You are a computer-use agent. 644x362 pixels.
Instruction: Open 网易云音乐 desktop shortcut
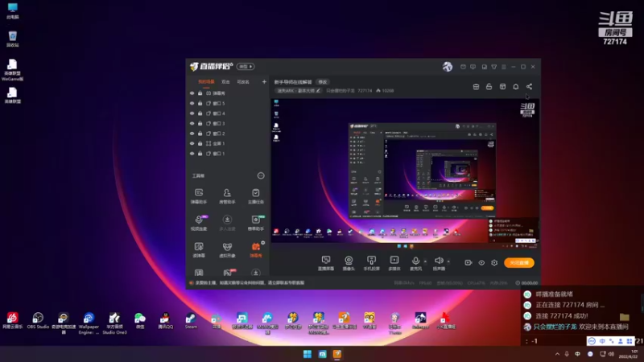pos(12,320)
